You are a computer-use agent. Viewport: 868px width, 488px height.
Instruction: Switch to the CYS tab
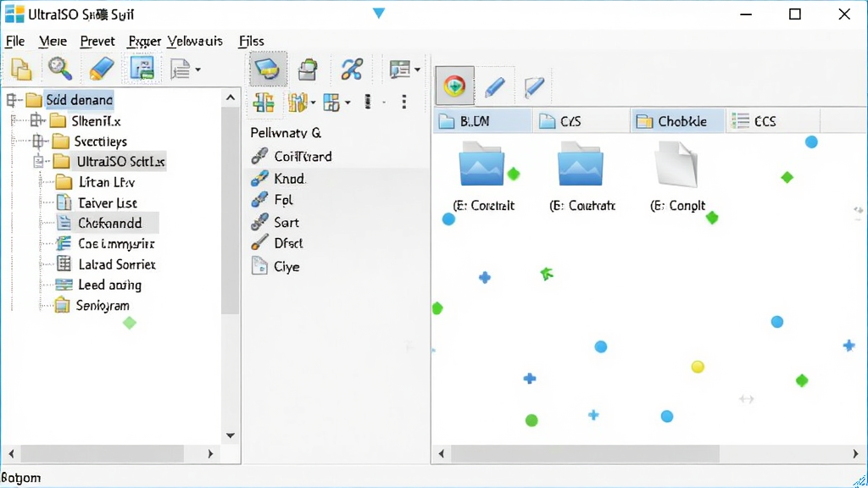click(581, 121)
